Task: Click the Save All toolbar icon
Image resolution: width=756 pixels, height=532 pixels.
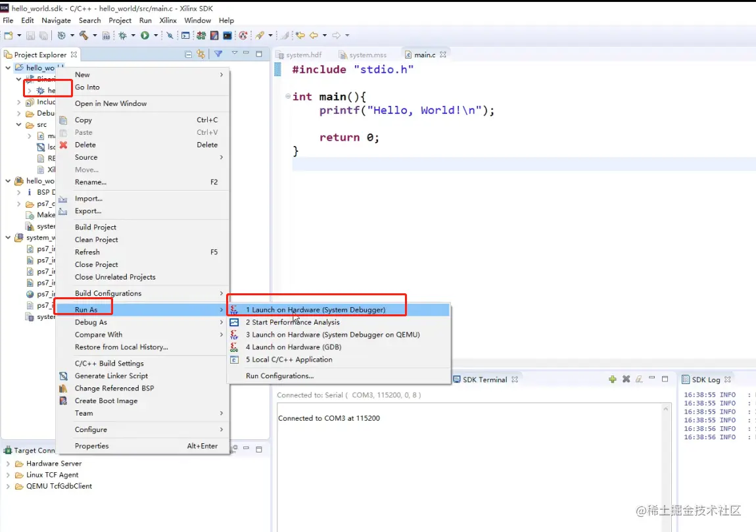Action: (43, 36)
